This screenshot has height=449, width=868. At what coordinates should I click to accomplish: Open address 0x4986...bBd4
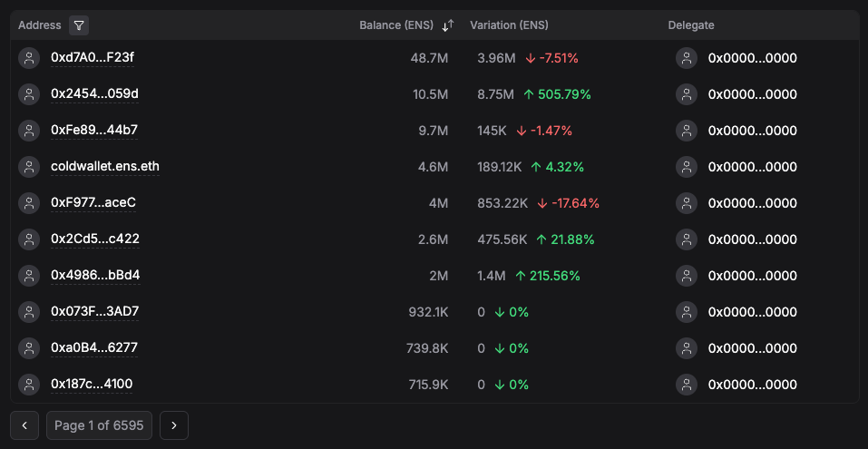coord(95,275)
